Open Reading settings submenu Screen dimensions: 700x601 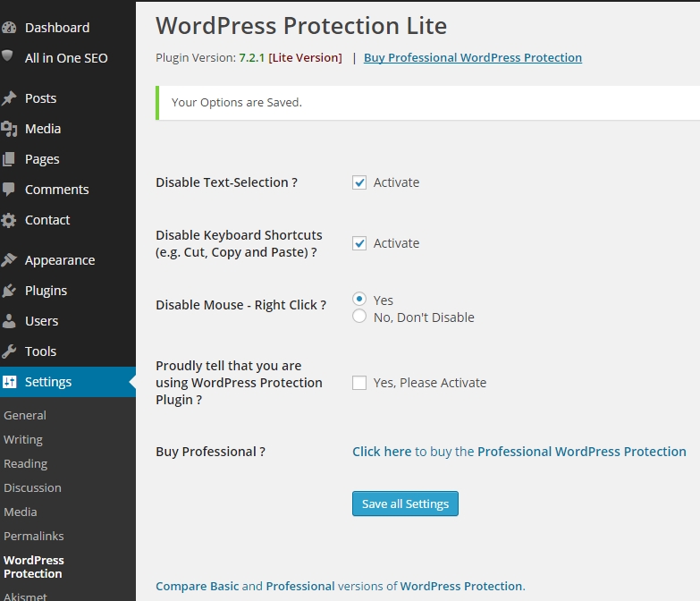point(25,464)
